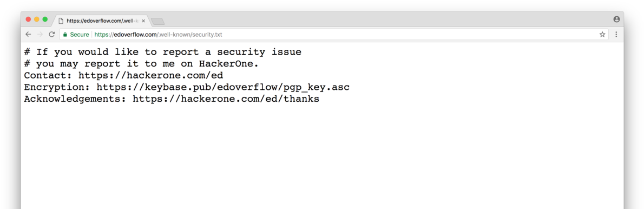Open the Chrome three-dot menu
This screenshot has width=644, height=209.
616,35
